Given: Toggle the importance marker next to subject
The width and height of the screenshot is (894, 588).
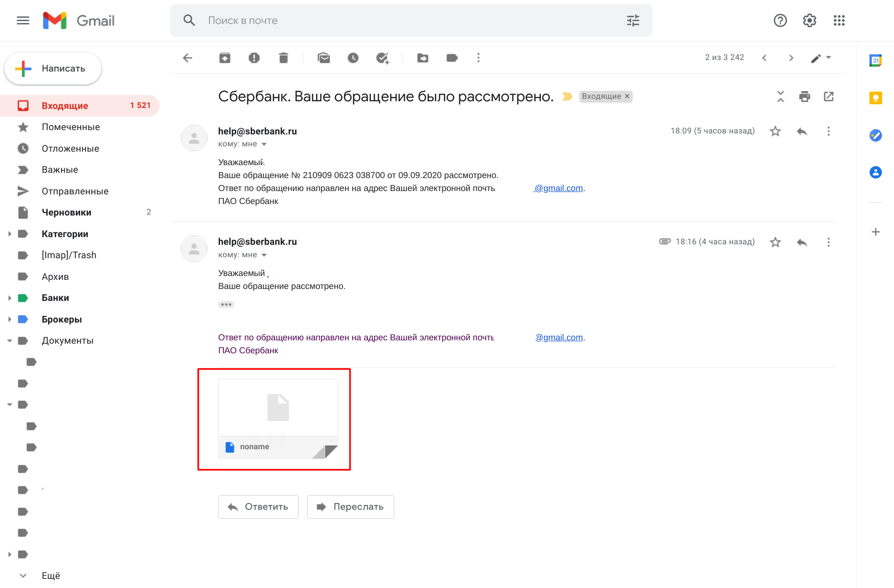Looking at the screenshot, I should tap(567, 96).
